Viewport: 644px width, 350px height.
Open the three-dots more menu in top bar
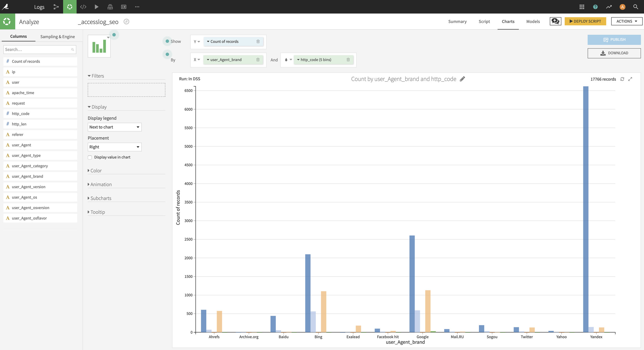coord(137,7)
